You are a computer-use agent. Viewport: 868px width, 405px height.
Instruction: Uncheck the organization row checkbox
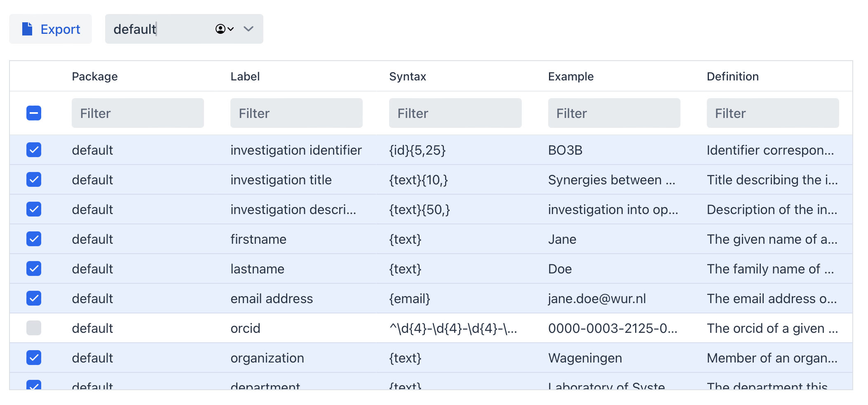tap(34, 358)
